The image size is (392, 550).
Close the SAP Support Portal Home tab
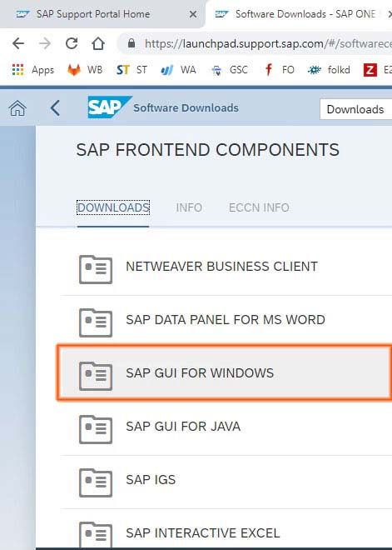(193, 14)
